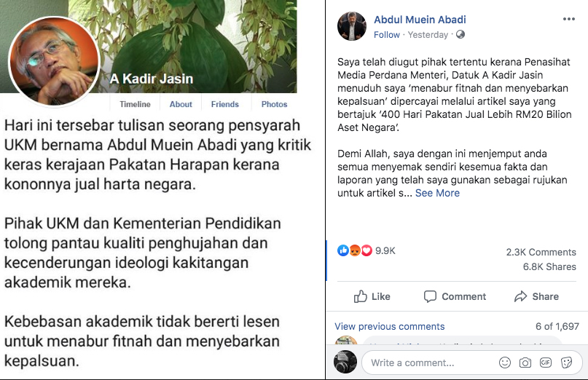Screen dimensions: 588x380
Task: Follow Abdul Muein Abadi
Action: click(387, 35)
